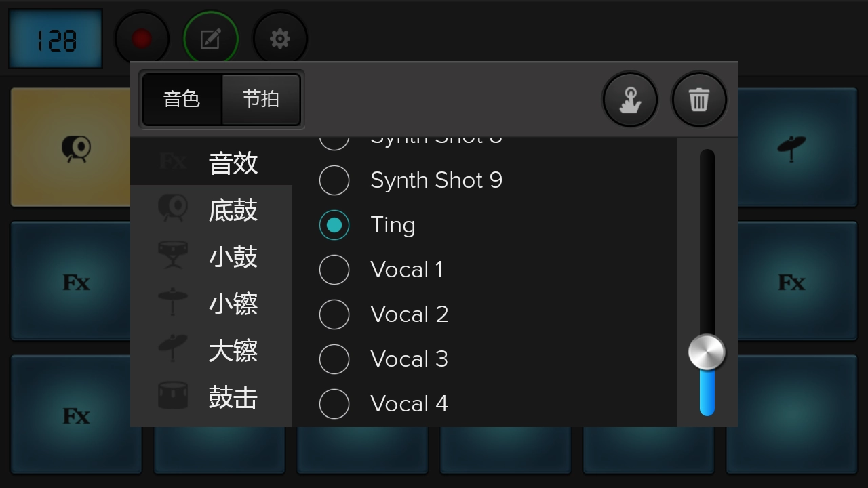Tap the BPM display showing 128
868x488 pixels.
click(x=55, y=38)
